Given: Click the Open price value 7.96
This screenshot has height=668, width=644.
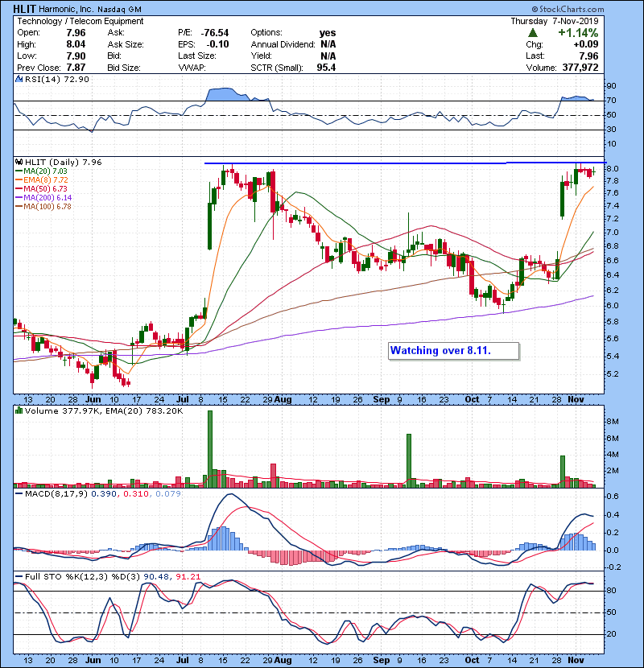Looking at the screenshot, I should click(x=76, y=33).
